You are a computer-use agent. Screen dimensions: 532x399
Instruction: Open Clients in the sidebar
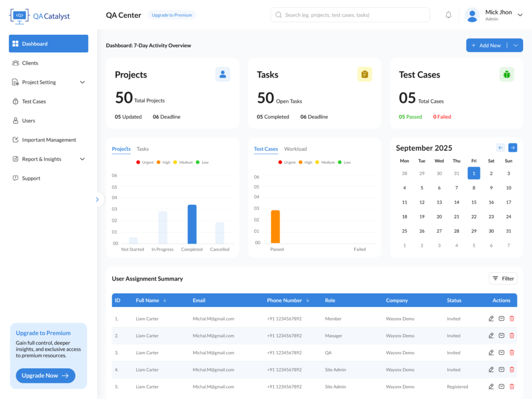[30, 63]
